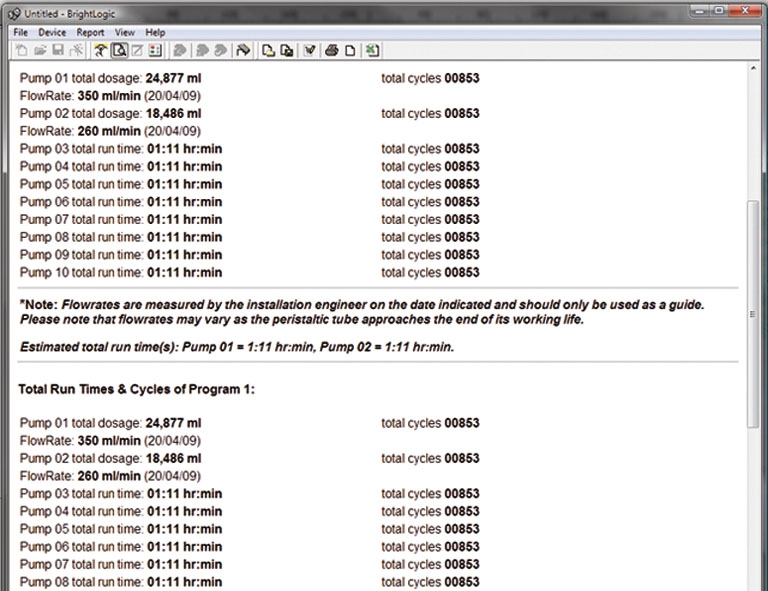Open the Report menu

(x=90, y=32)
